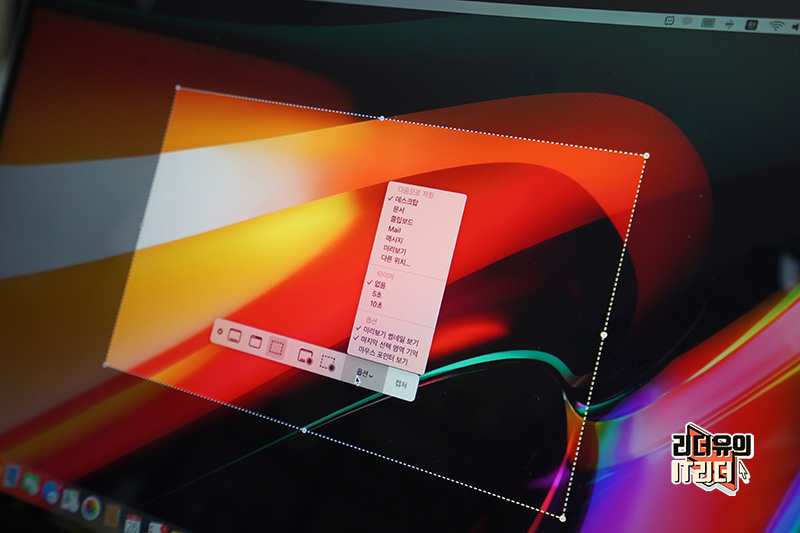Click the top-right selection corner handle
The image size is (800, 533).
646,155
